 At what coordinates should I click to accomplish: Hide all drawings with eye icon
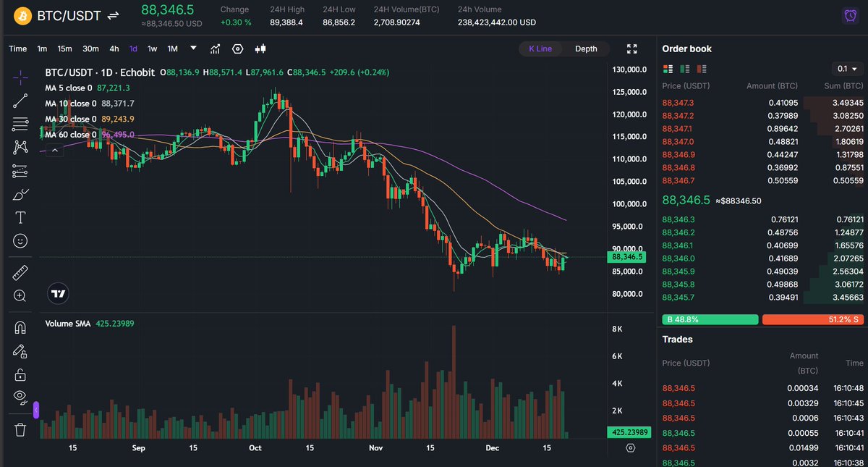click(x=20, y=396)
